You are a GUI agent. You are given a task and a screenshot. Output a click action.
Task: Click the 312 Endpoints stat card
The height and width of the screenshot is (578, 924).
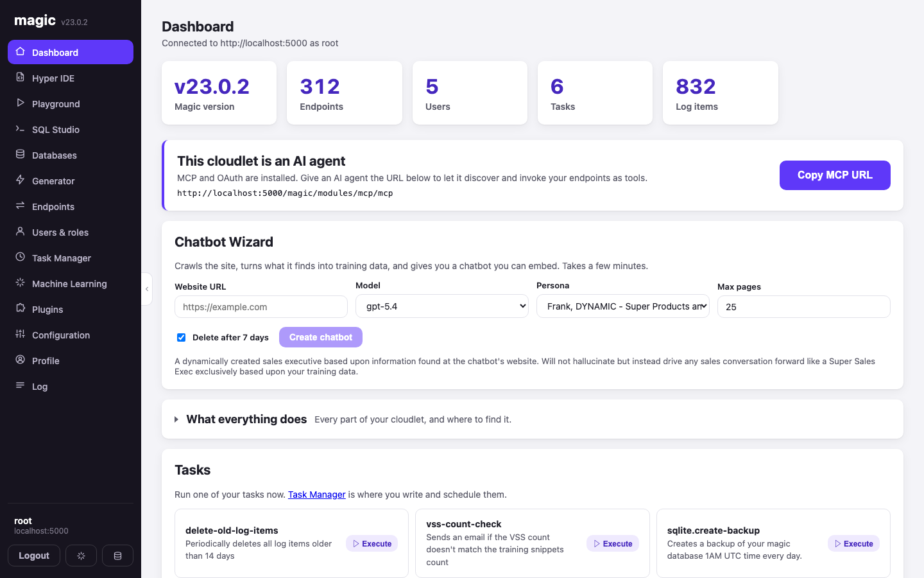pos(345,92)
